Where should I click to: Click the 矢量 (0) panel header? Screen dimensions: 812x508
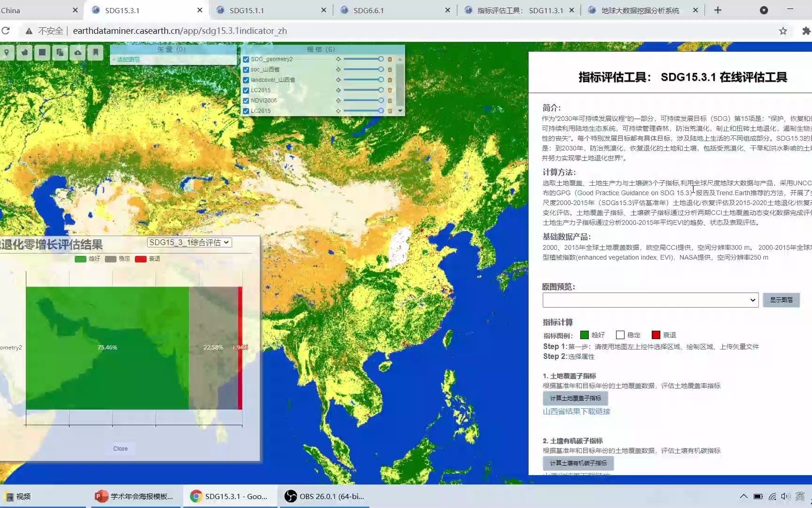click(x=173, y=49)
